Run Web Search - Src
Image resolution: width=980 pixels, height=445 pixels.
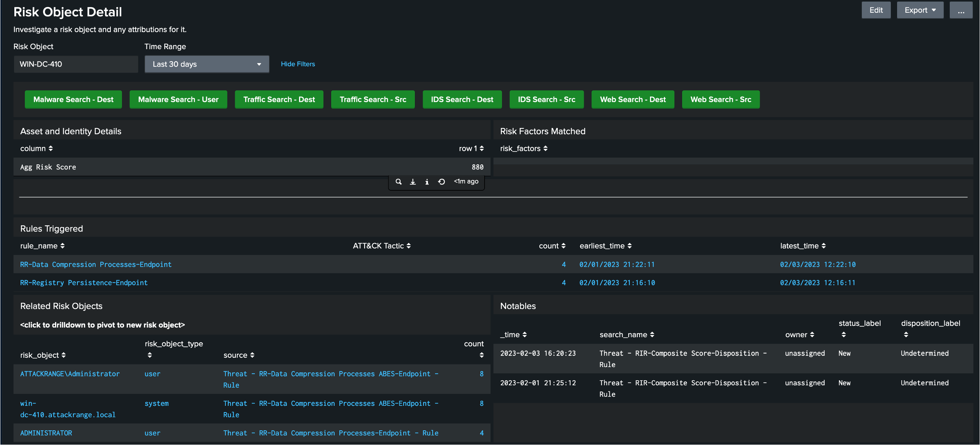click(720, 100)
